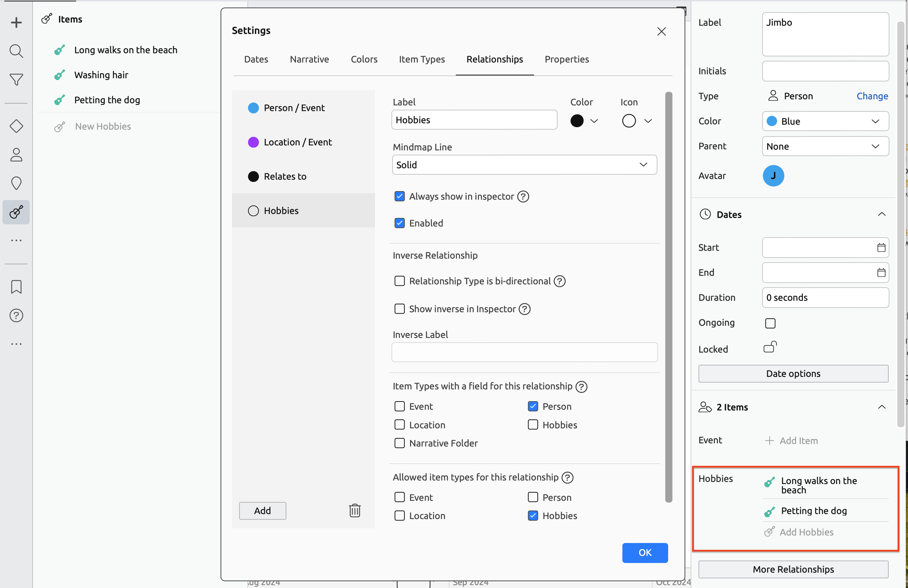908x588 pixels.
Task: Check Show inverse in Inspector
Action: (399, 309)
